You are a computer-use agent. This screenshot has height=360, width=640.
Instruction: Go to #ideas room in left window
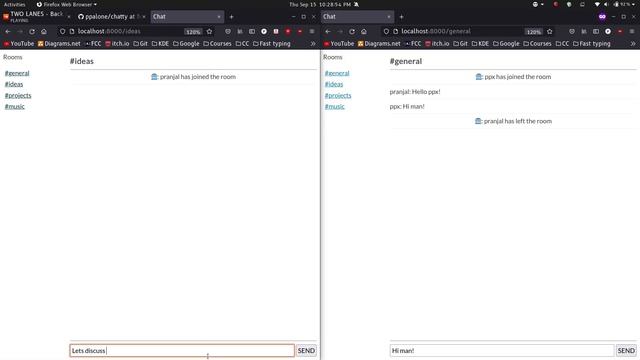tap(14, 84)
